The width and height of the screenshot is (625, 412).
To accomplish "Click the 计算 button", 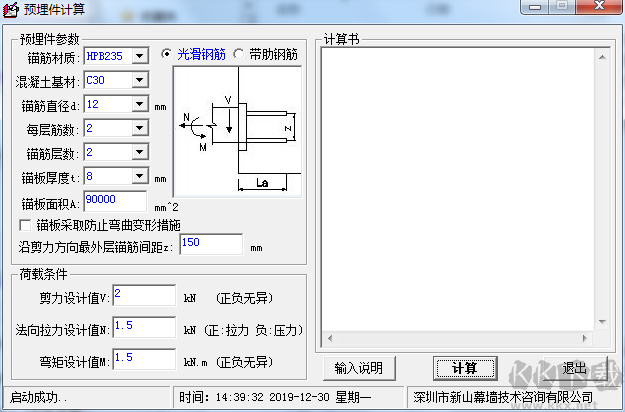I will pyautogui.click(x=465, y=368).
